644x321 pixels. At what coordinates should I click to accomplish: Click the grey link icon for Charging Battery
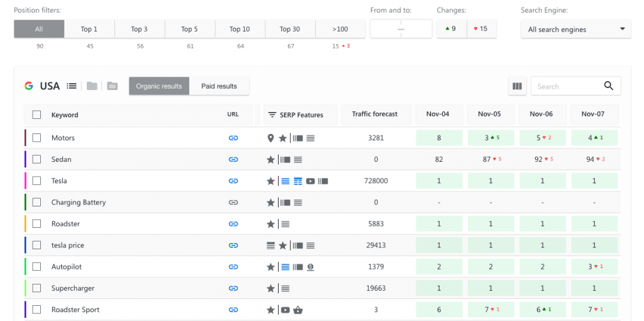[x=233, y=202]
